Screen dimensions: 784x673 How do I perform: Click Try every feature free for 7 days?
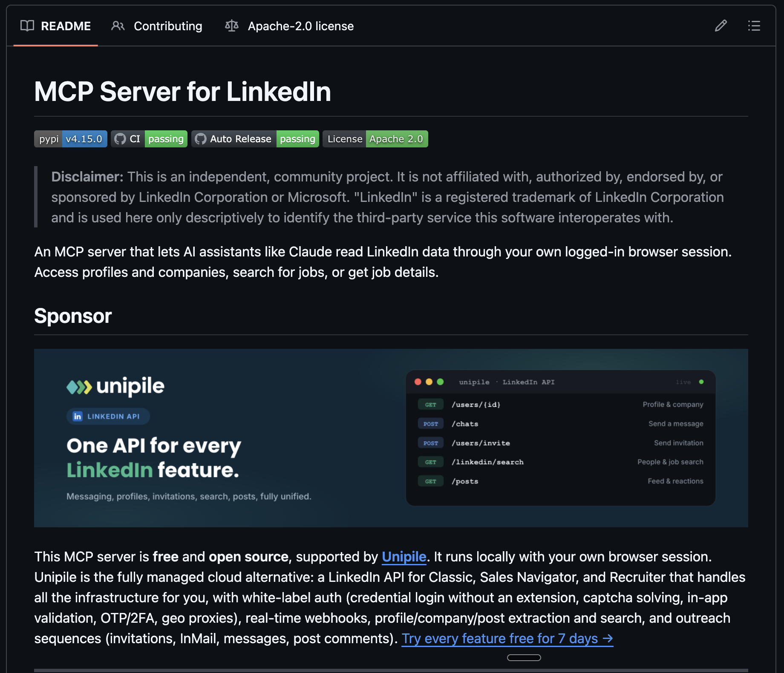point(507,638)
